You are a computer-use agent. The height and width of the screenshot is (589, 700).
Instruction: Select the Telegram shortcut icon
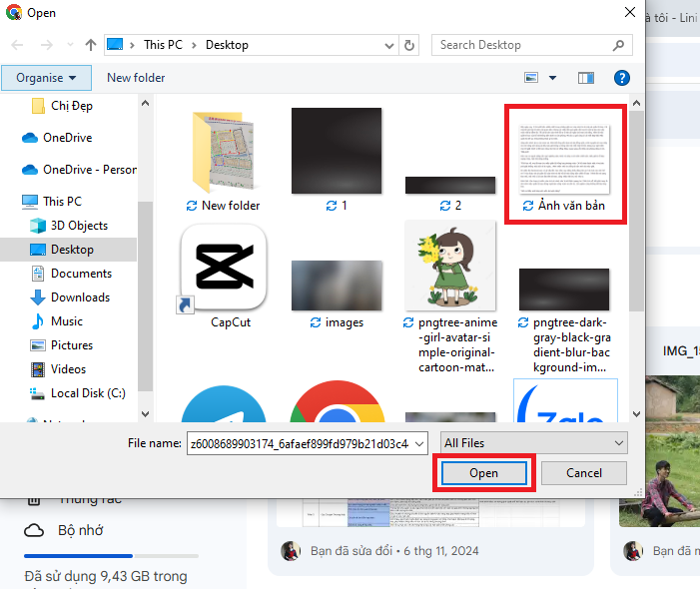[x=223, y=404]
